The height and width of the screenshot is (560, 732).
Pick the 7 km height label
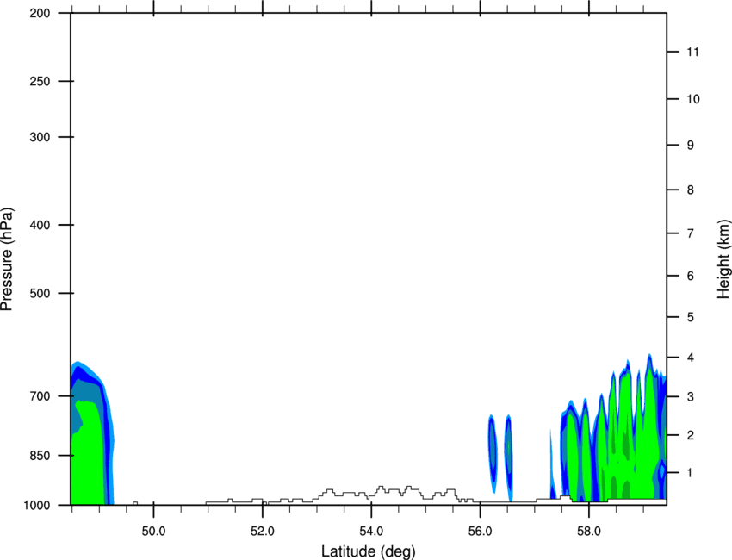tap(691, 233)
